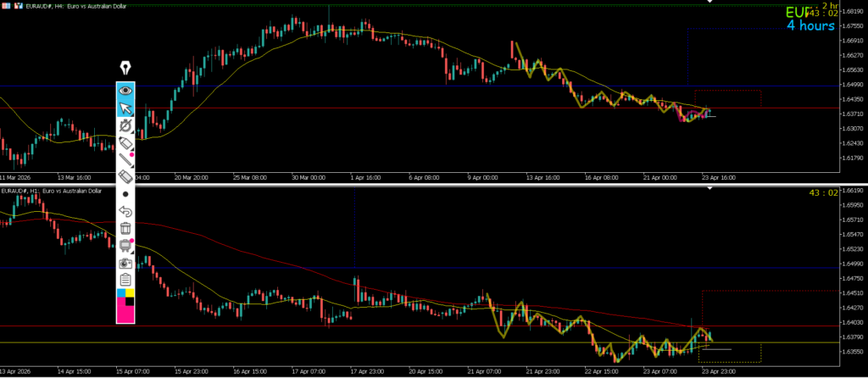Click the pen nib icon above the drawing toolbar
Viewport: 868px width, 378px height.
(x=125, y=69)
